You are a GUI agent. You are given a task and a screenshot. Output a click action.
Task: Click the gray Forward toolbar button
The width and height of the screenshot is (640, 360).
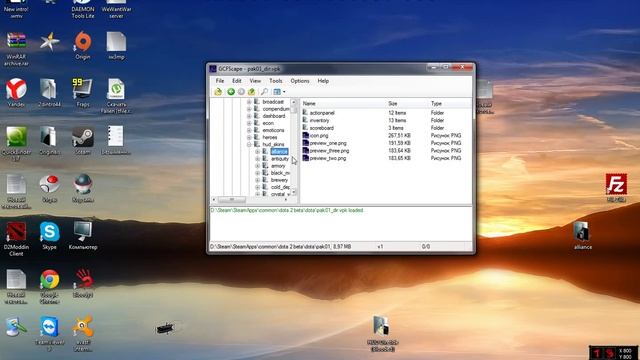click(x=241, y=92)
